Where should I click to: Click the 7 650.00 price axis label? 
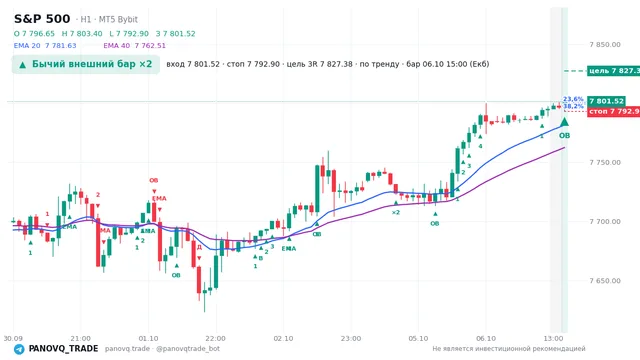pyautogui.click(x=605, y=281)
